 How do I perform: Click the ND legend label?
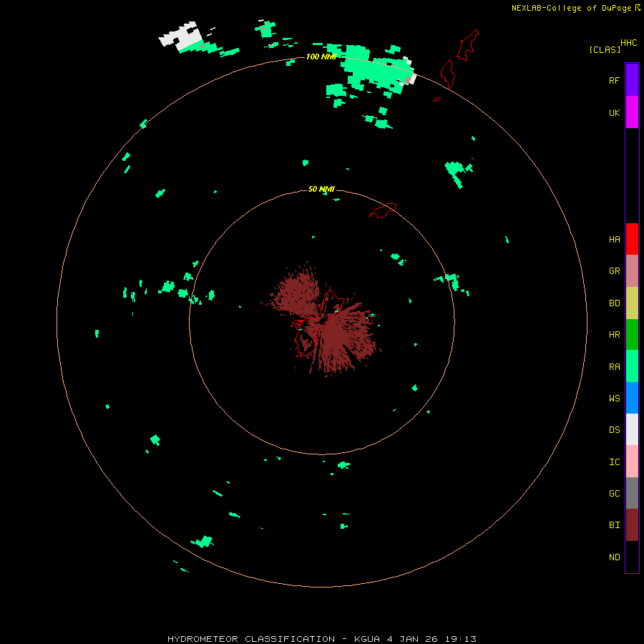[614, 557]
